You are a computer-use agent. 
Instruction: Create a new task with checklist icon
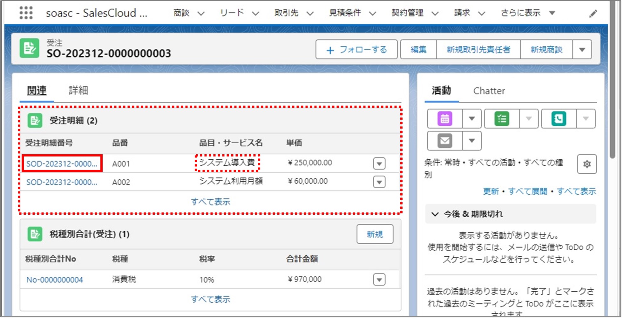(502, 119)
